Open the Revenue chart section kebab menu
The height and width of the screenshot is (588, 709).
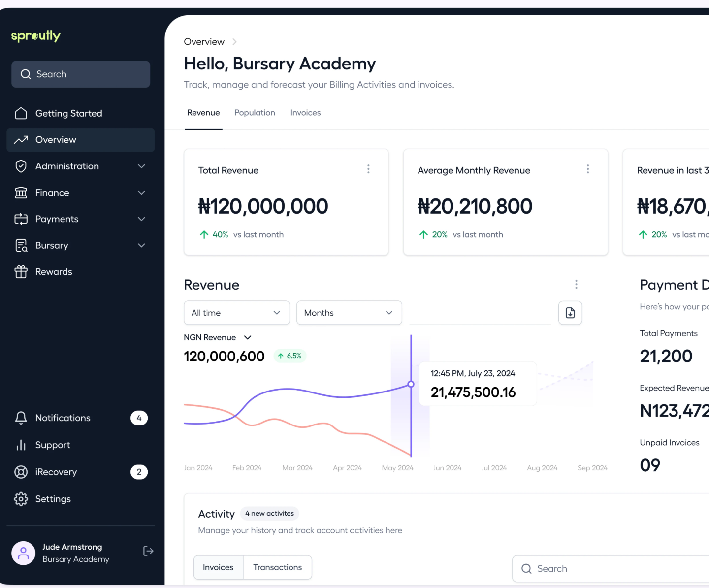pyautogui.click(x=576, y=284)
